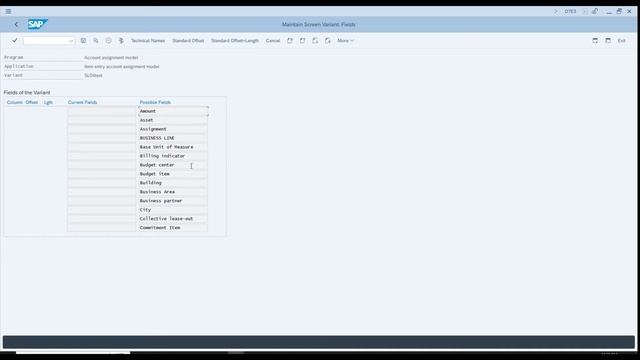Click the right chevron in the title bar

pos(556,11)
